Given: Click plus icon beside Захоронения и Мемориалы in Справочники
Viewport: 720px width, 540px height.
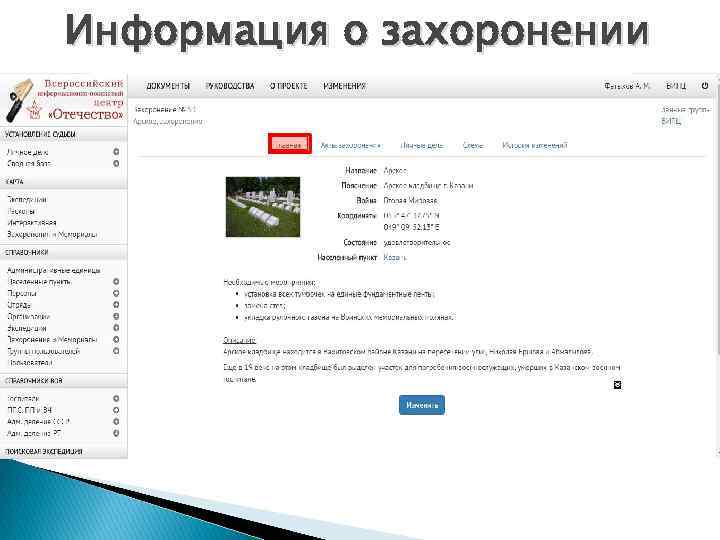Looking at the screenshot, I should [x=116, y=339].
